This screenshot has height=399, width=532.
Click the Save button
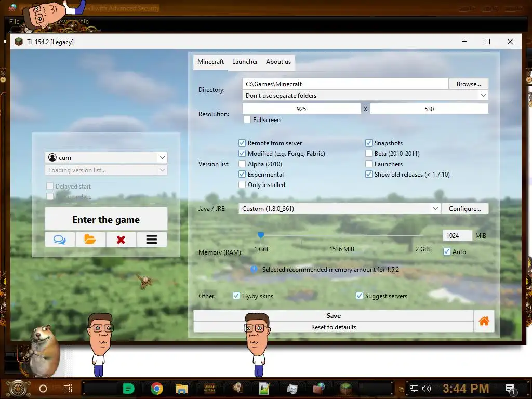[334, 315]
